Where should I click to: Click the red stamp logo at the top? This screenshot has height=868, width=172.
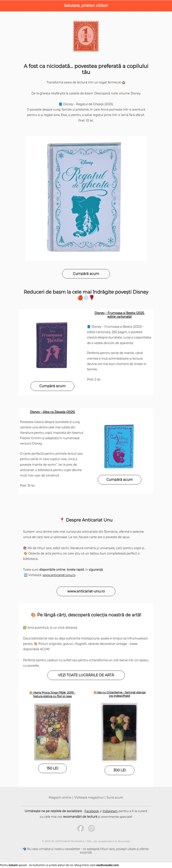point(86,36)
